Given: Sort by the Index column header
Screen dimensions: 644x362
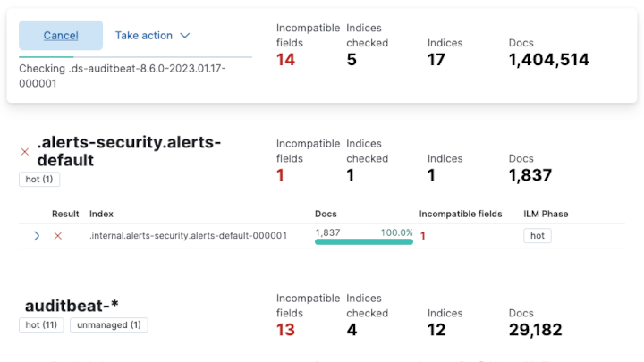Looking at the screenshot, I should 101,214.
